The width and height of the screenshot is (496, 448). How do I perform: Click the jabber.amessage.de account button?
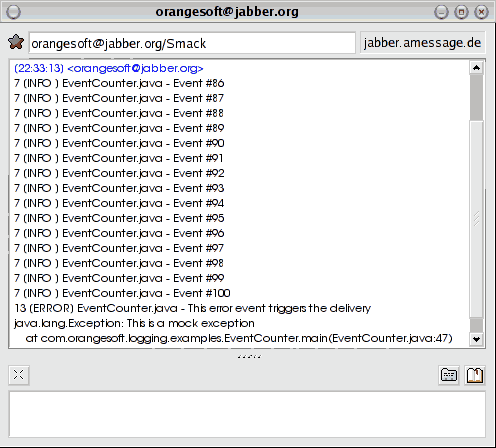click(422, 43)
